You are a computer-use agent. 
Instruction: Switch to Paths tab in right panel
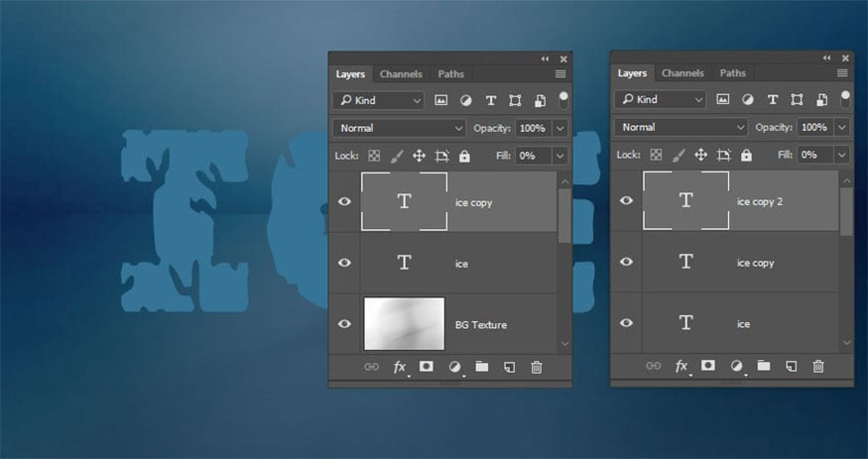732,73
